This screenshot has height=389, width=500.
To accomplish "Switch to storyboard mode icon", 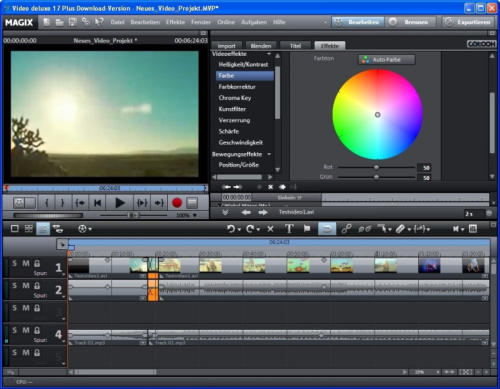I will [15, 229].
